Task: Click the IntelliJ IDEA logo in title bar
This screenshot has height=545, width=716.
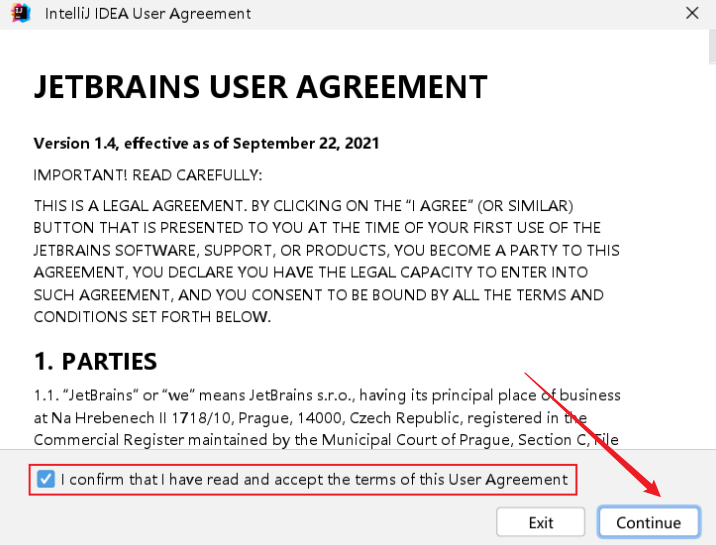Action: [21, 13]
